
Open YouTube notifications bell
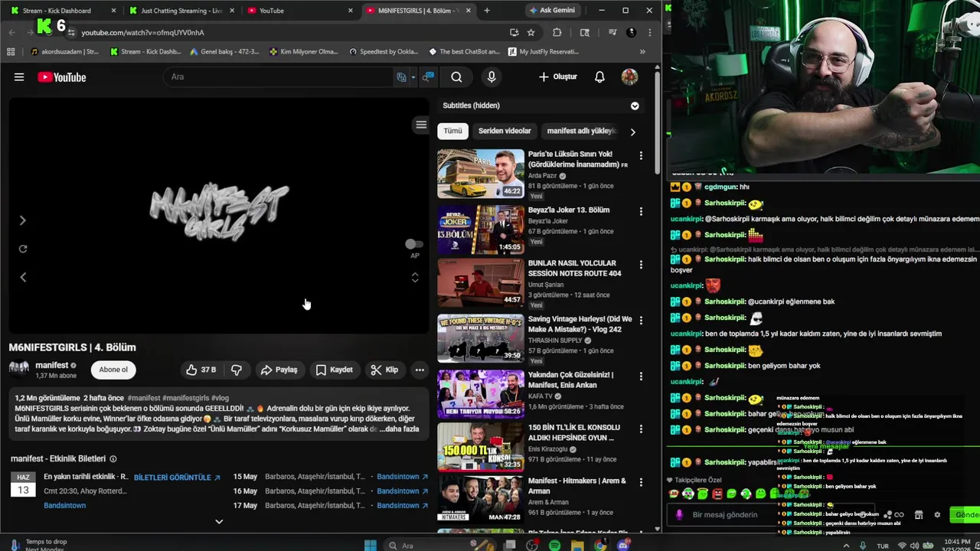coord(599,77)
